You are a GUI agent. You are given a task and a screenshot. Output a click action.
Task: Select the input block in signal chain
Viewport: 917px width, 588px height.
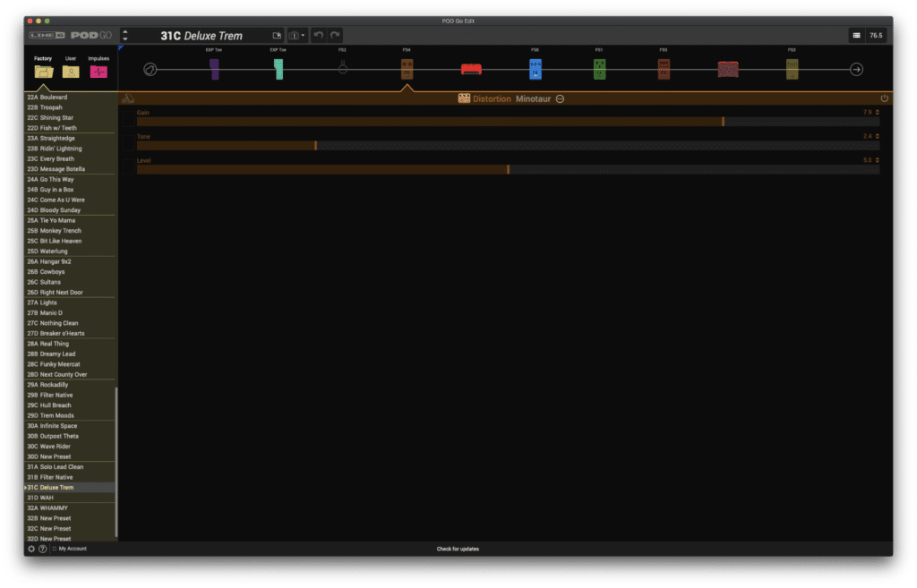coord(150,70)
